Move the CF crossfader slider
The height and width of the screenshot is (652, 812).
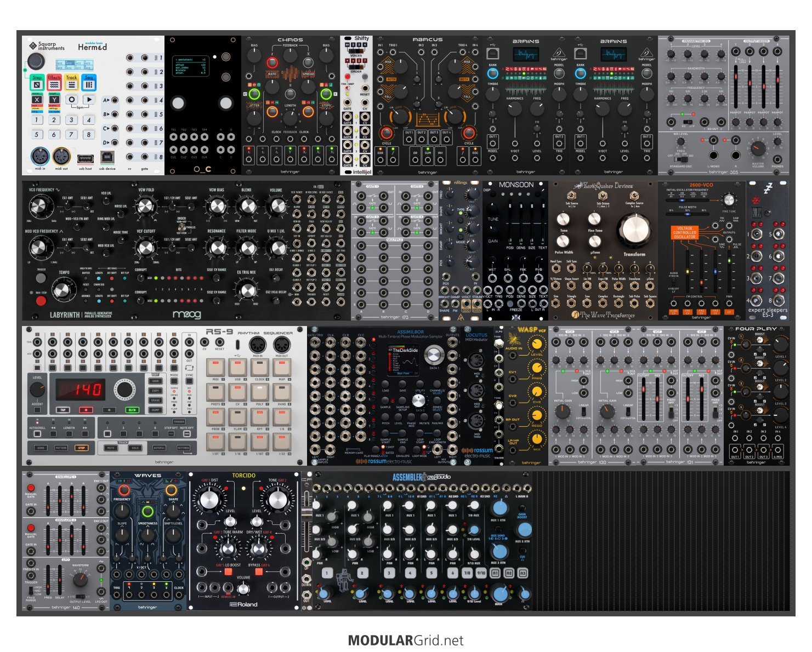[x=306, y=515]
